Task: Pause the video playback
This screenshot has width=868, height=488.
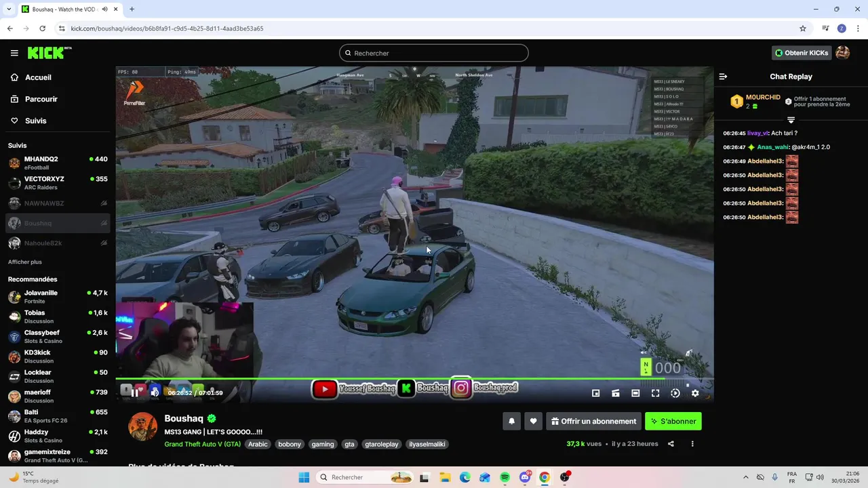Action: [x=135, y=392]
